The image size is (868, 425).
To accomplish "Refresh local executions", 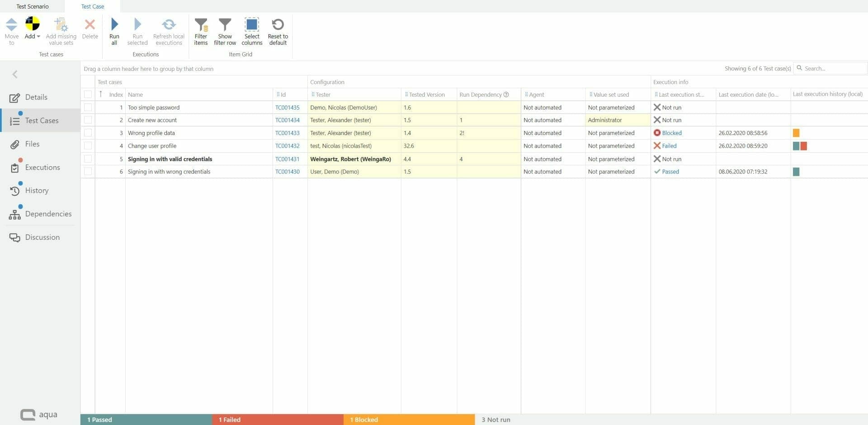I will 169,31.
